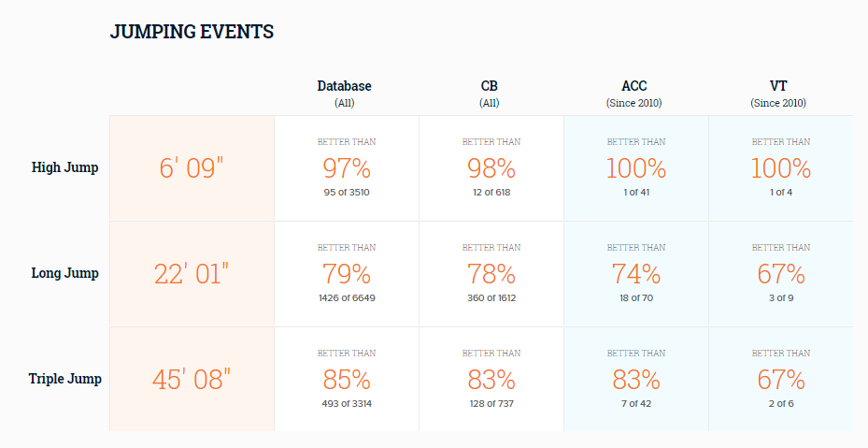
Task: Open the 97% Database High Jump cell
Action: 347,168
